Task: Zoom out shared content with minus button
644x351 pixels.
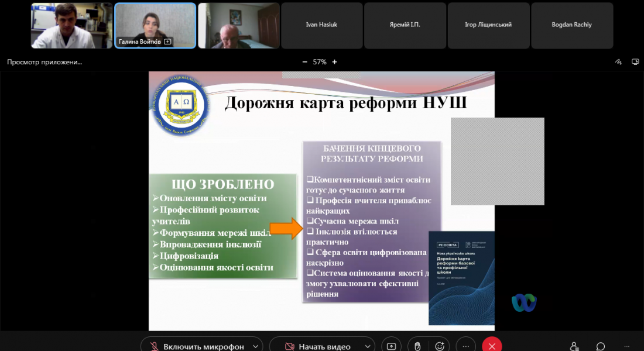Action: coord(304,62)
